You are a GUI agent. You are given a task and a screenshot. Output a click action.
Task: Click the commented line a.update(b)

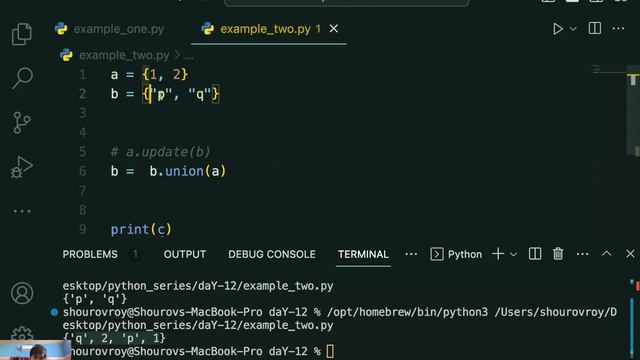160,152
